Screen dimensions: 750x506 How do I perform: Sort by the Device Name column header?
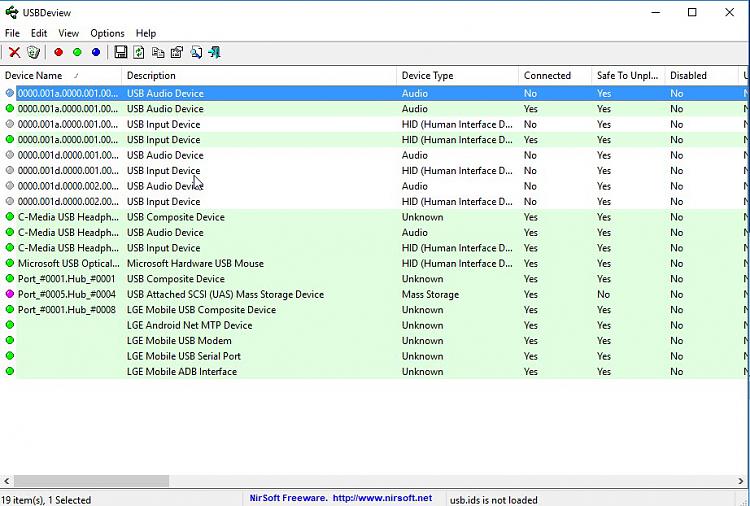61,76
